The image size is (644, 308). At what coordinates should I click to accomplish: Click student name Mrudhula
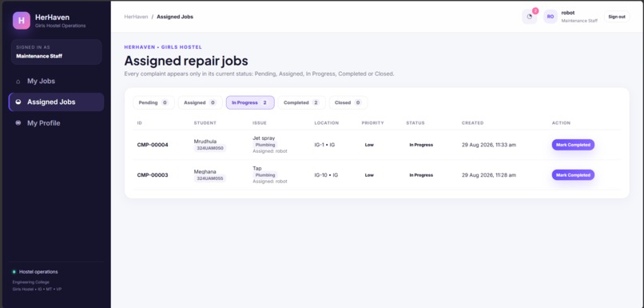coord(205,141)
